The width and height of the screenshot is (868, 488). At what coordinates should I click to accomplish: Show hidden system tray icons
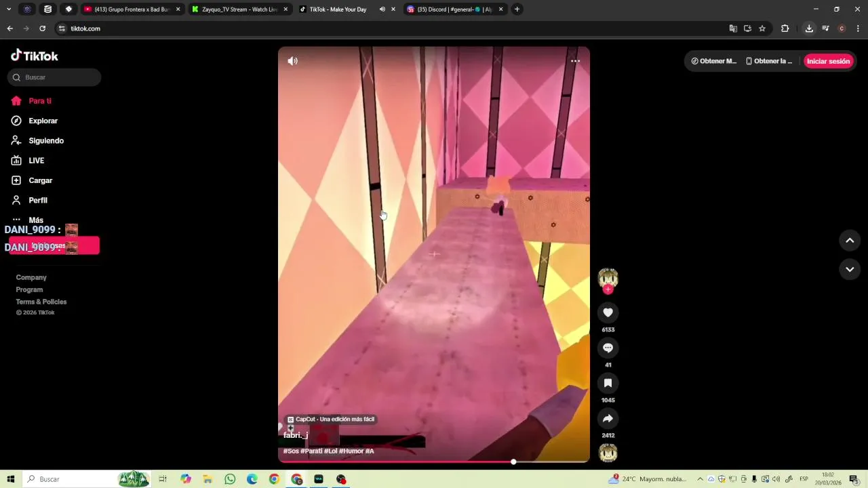[701, 479]
